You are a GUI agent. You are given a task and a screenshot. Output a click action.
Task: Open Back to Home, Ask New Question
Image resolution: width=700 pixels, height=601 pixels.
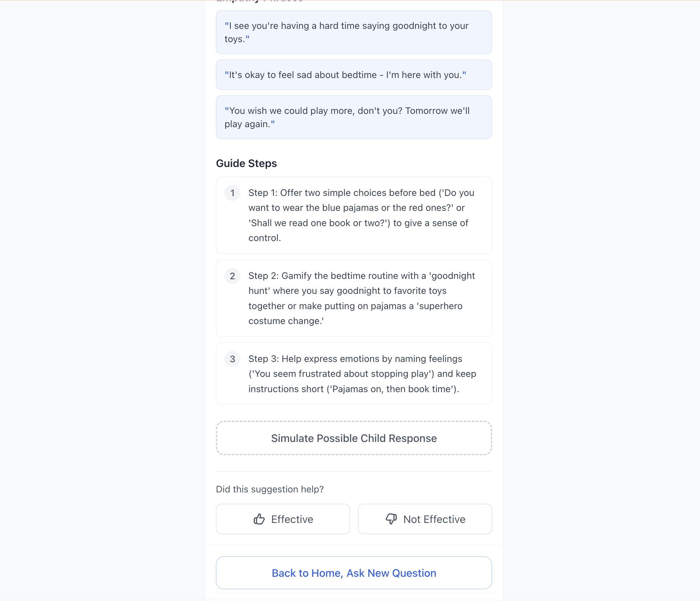(x=353, y=573)
